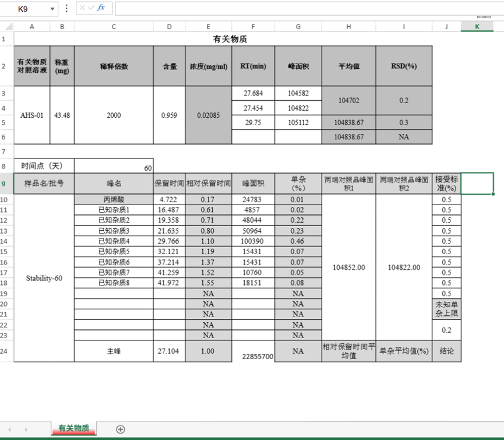Click the Cancel X icon in formula bar
The image size is (504, 440).
point(82,8)
